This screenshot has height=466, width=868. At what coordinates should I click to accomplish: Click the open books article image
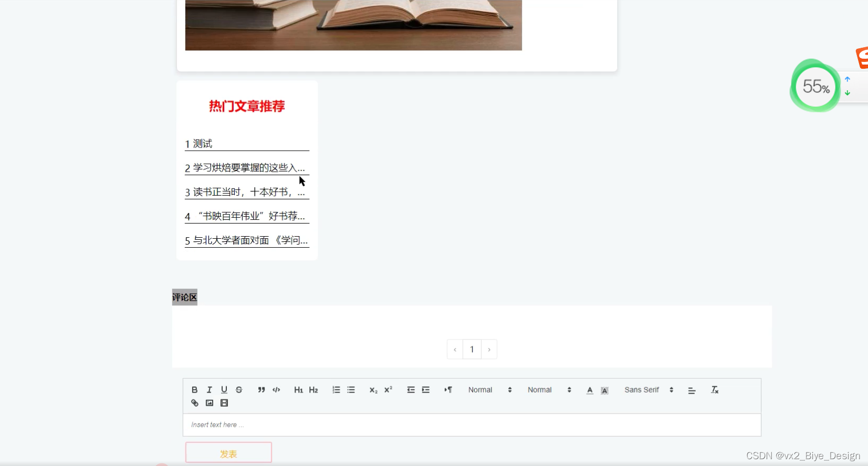click(x=353, y=25)
